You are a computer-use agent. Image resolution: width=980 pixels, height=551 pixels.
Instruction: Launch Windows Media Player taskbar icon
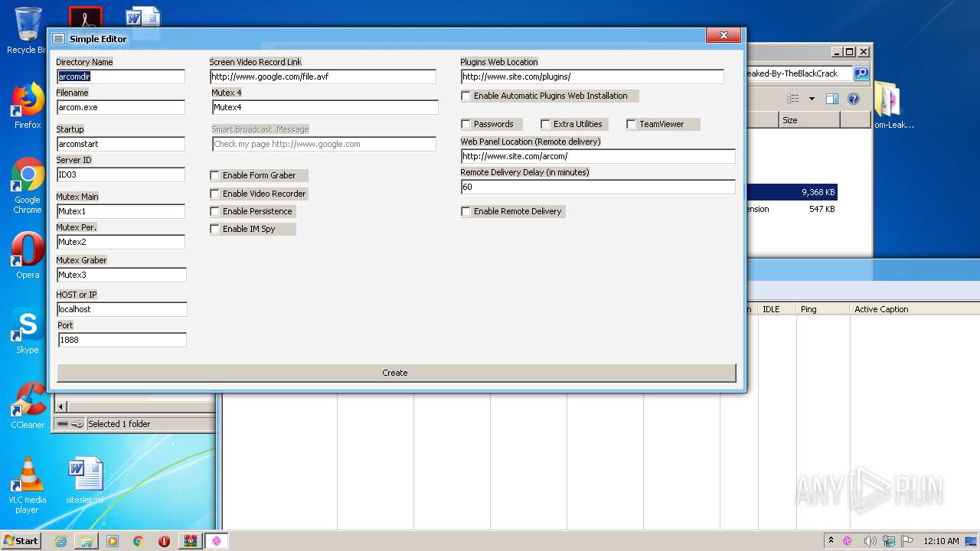113,541
